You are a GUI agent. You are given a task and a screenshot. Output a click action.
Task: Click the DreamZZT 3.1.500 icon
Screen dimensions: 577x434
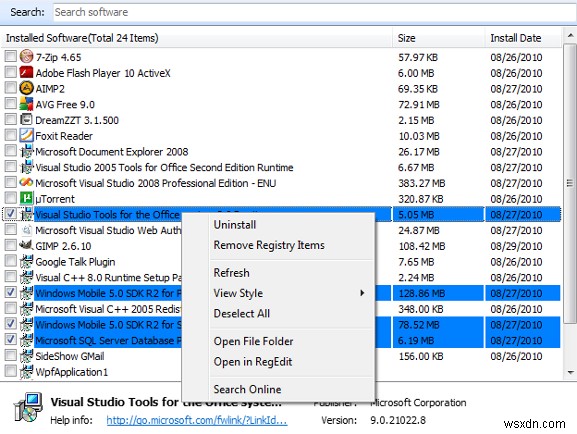click(26, 120)
